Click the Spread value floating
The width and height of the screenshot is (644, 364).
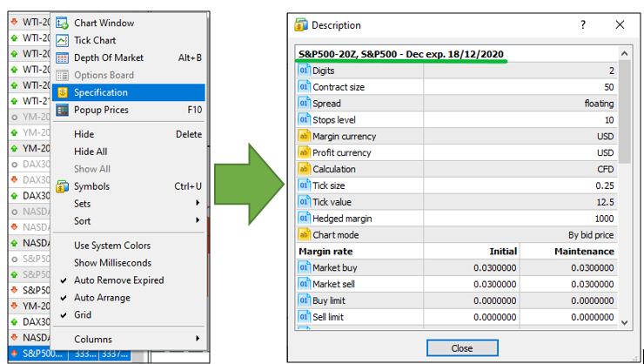pyautogui.click(x=600, y=104)
